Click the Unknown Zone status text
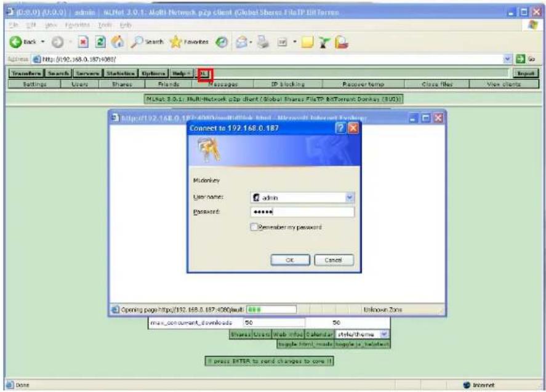 coord(383,310)
